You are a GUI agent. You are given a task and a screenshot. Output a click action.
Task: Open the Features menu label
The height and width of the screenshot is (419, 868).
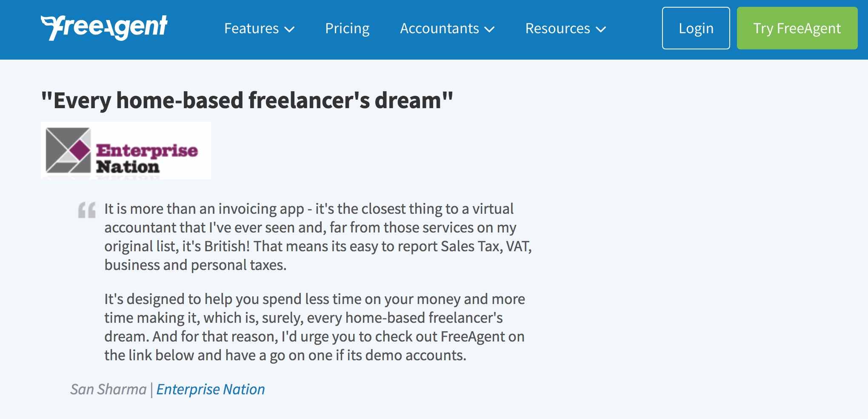coord(251,29)
